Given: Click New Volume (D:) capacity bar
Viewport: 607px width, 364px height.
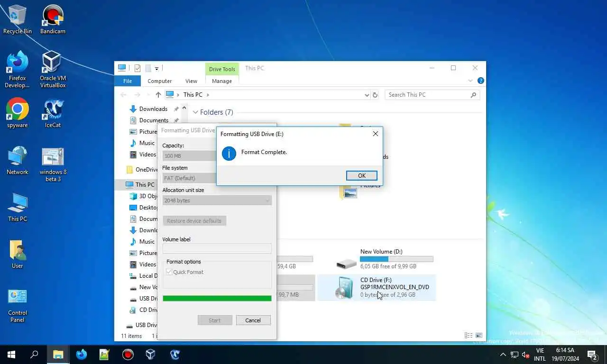Looking at the screenshot, I should [x=396, y=259].
